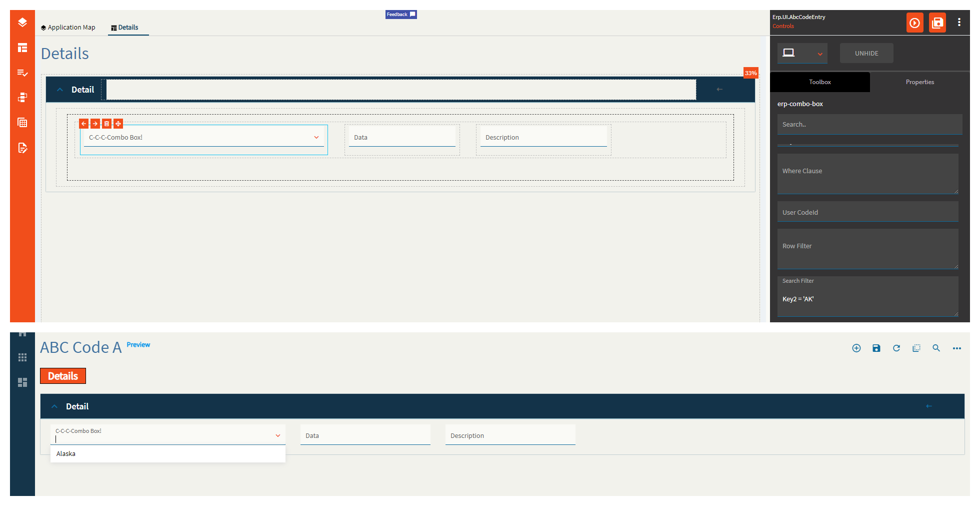
Task: Click the Description field in designer
Action: click(x=543, y=137)
